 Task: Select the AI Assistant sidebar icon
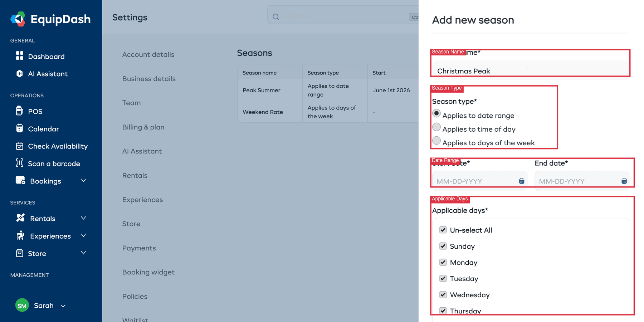20,74
